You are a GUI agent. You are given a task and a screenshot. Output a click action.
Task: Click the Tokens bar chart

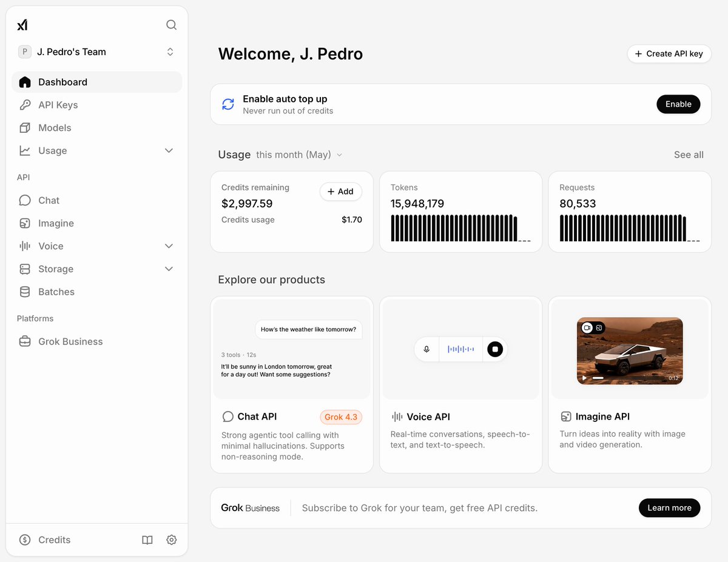461,229
